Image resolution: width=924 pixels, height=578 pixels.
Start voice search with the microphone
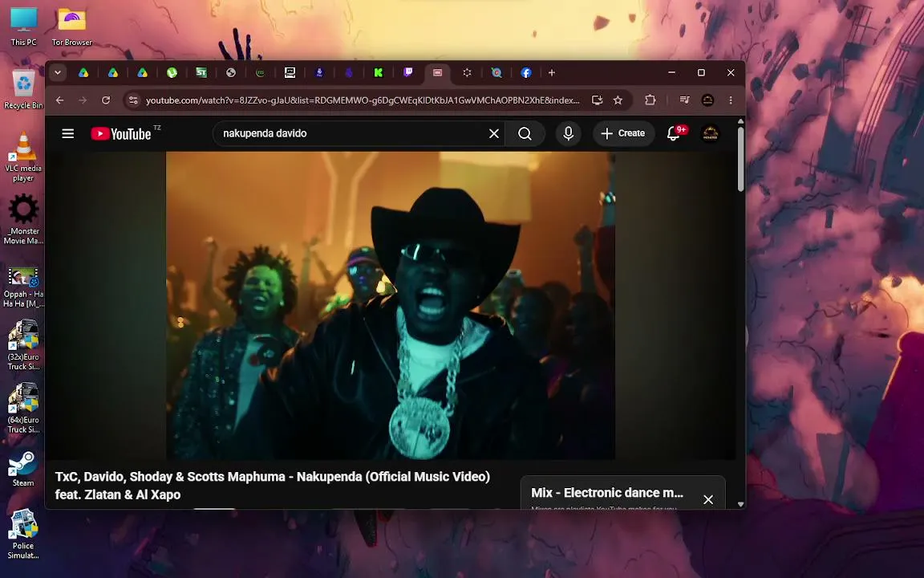[568, 133]
